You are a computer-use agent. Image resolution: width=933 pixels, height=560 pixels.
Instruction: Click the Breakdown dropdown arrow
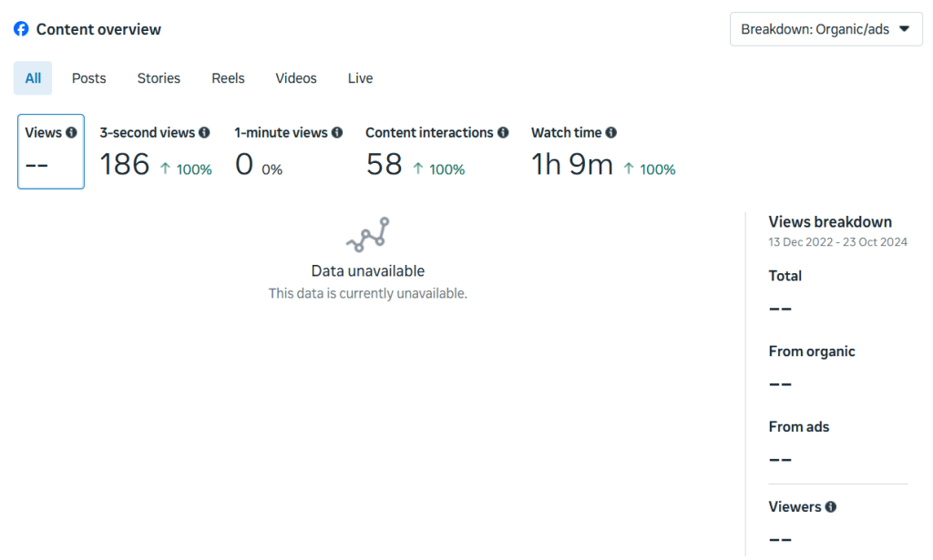pyautogui.click(x=904, y=29)
